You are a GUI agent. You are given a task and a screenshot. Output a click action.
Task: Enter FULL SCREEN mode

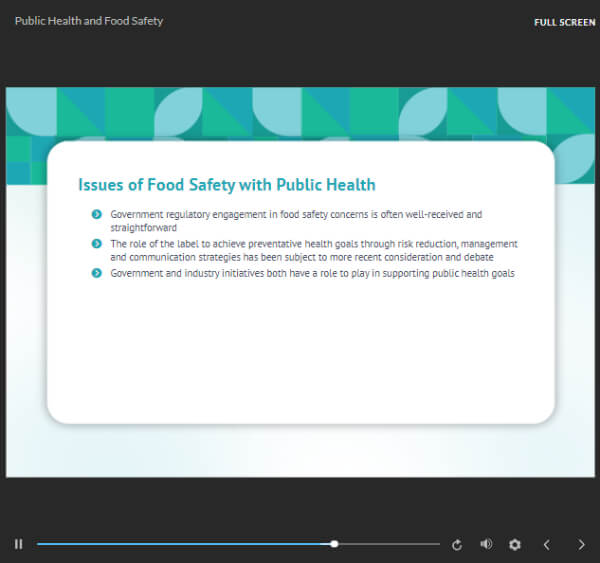[x=564, y=22]
